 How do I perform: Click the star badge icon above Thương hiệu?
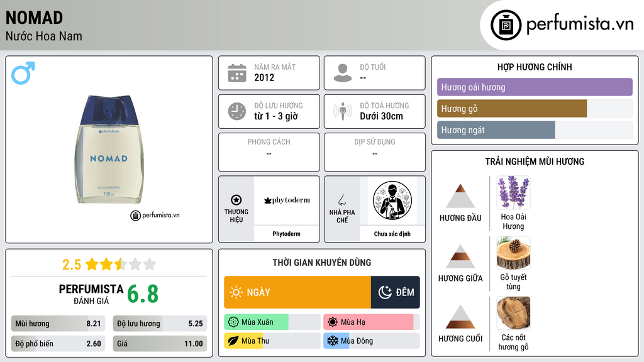coord(236,200)
